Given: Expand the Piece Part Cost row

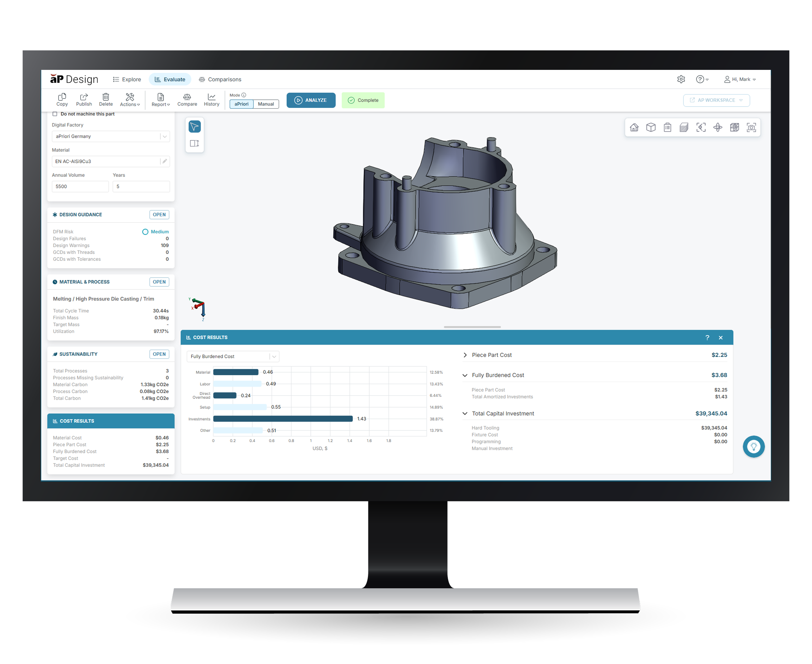Looking at the screenshot, I should 465,355.
